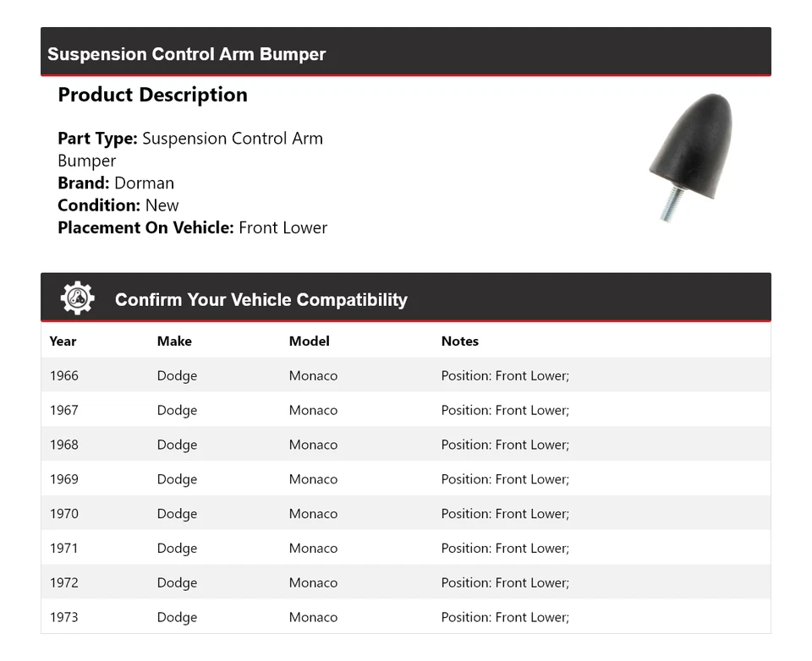Click the Model column header

click(309, 341)
